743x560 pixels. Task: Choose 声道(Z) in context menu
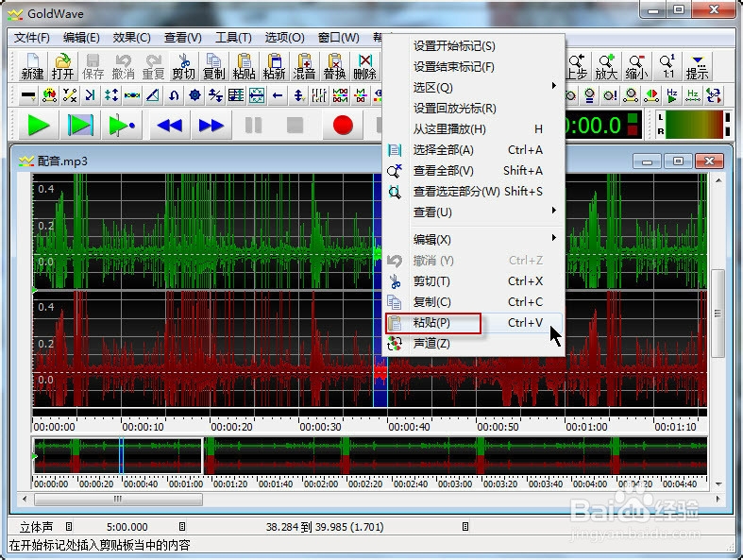pyautogui.click(x=473, y=344)
